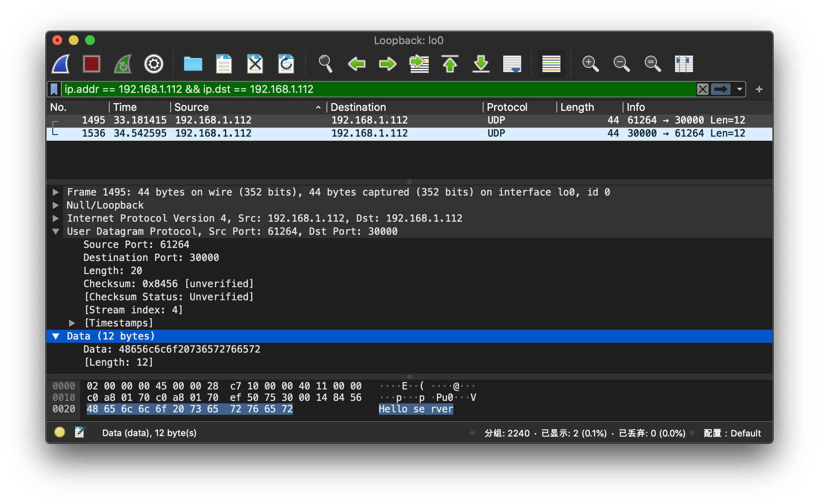
Task: Save this capture file icon
Action: point(224,64)
